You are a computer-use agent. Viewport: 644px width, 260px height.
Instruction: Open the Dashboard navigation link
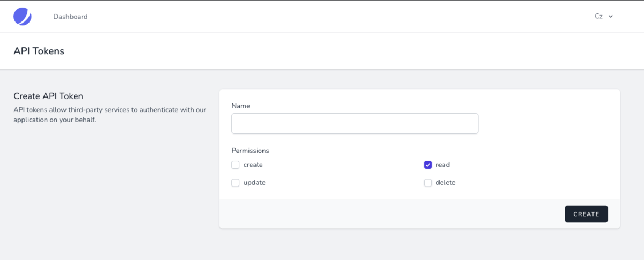point(70,17)
